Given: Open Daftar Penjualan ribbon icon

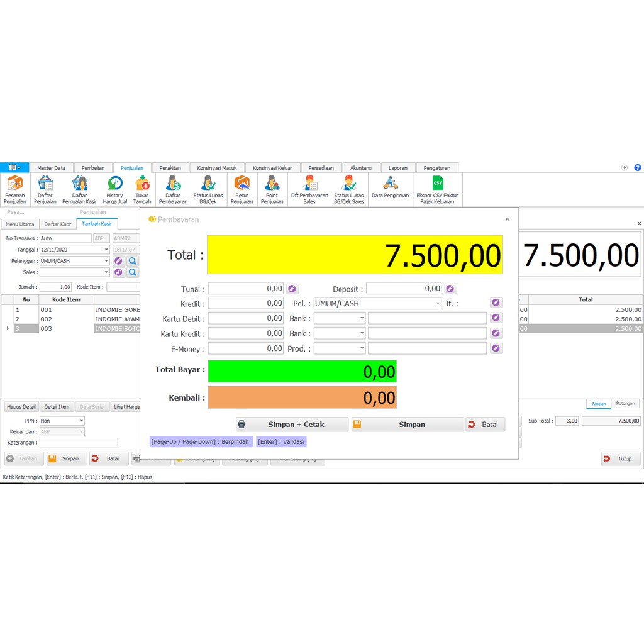Looking at the screenshot, I should point(45,189).
